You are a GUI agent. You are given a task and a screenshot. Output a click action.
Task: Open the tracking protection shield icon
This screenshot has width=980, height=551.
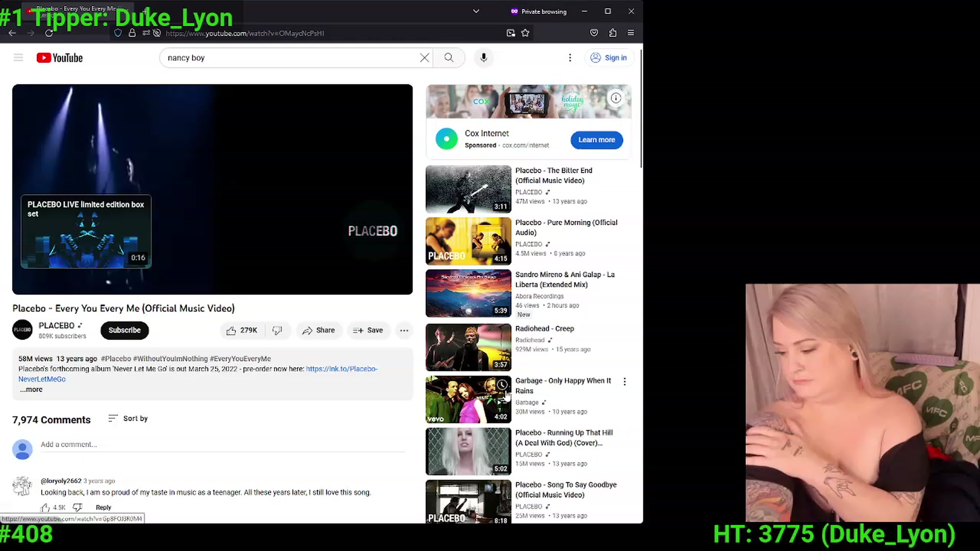[118, 33]
